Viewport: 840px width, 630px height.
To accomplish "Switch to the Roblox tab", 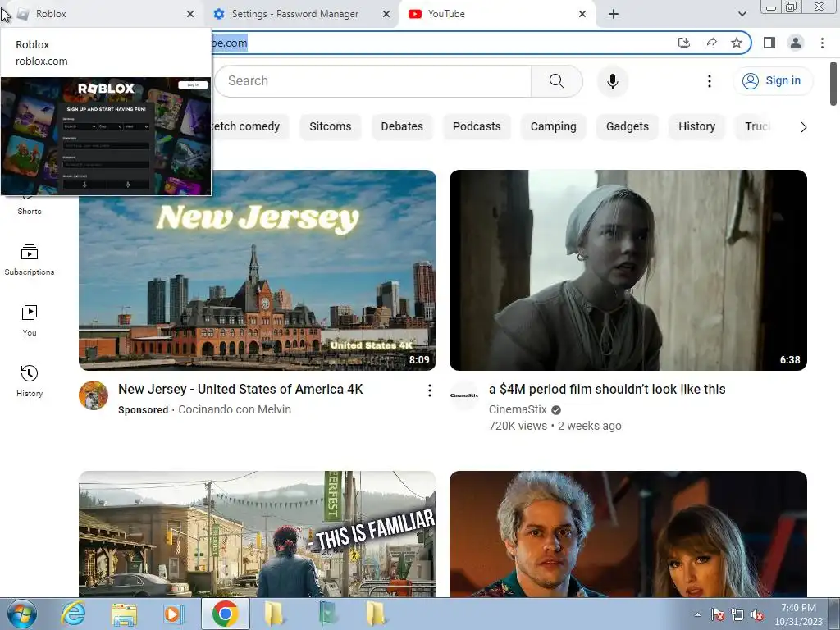I will click(x=102, y=14).
